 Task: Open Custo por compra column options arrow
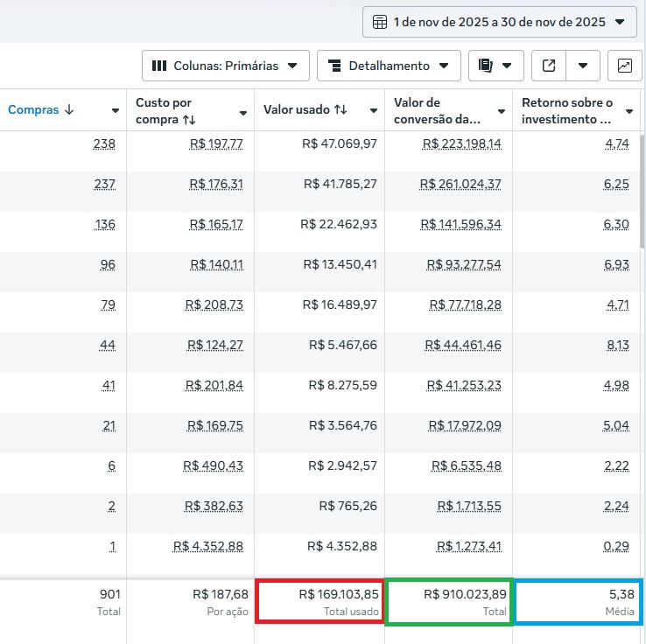[x=243, y=112]
